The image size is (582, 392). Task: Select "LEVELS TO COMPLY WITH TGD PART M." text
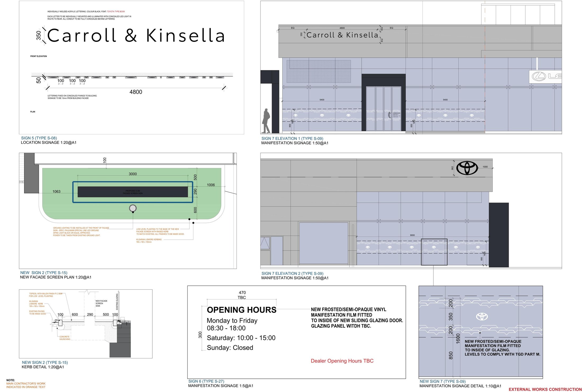point(503,354)
